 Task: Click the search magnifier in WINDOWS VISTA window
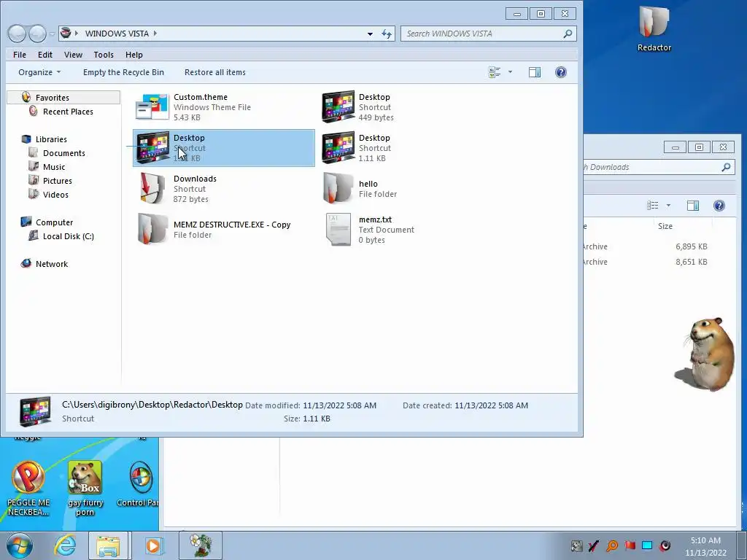(x=568, y=34)
